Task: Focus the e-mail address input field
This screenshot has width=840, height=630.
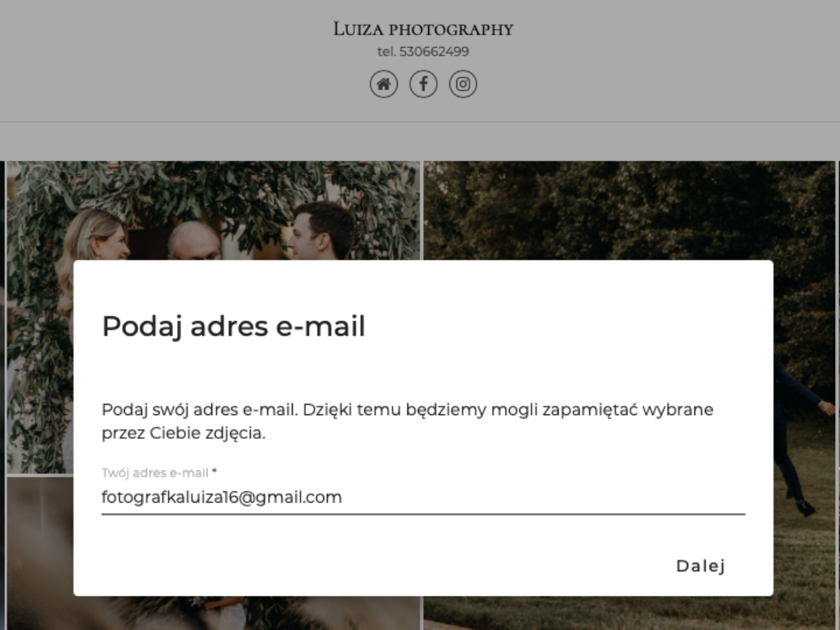Action: click(x=423, y=498)
